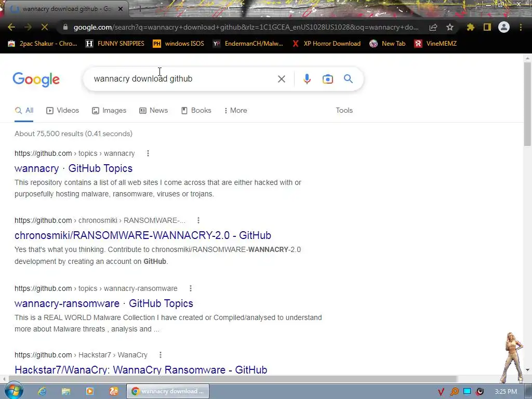Image resolution: width=532 pixels, height=399 pixels.
Task: Open the Extensions puzzle icon
Action: 471,27
